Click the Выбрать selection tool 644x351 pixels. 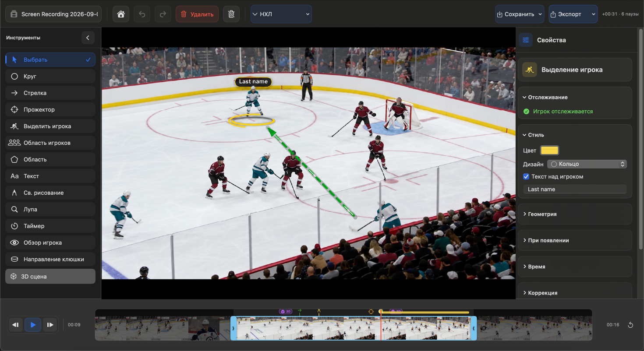50,60
